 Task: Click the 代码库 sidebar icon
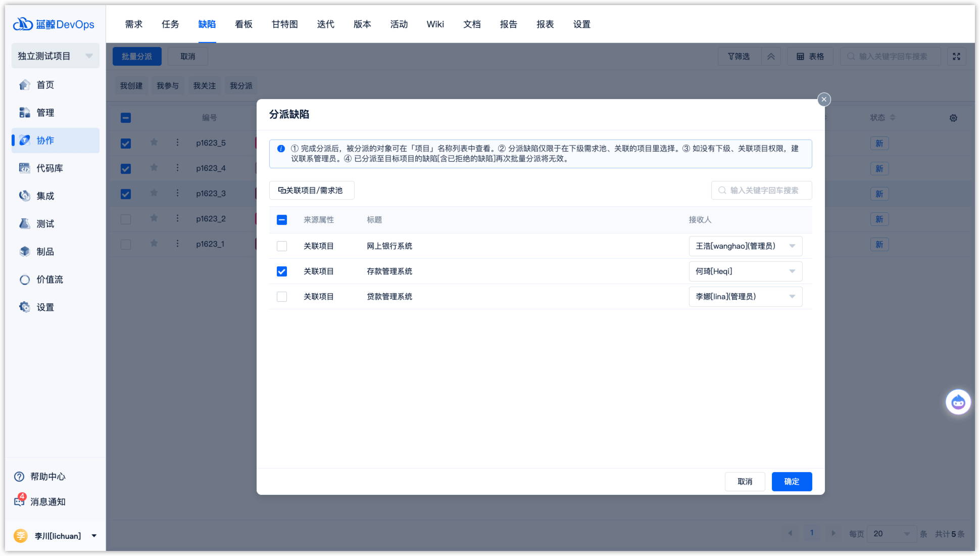pos(24,168)
